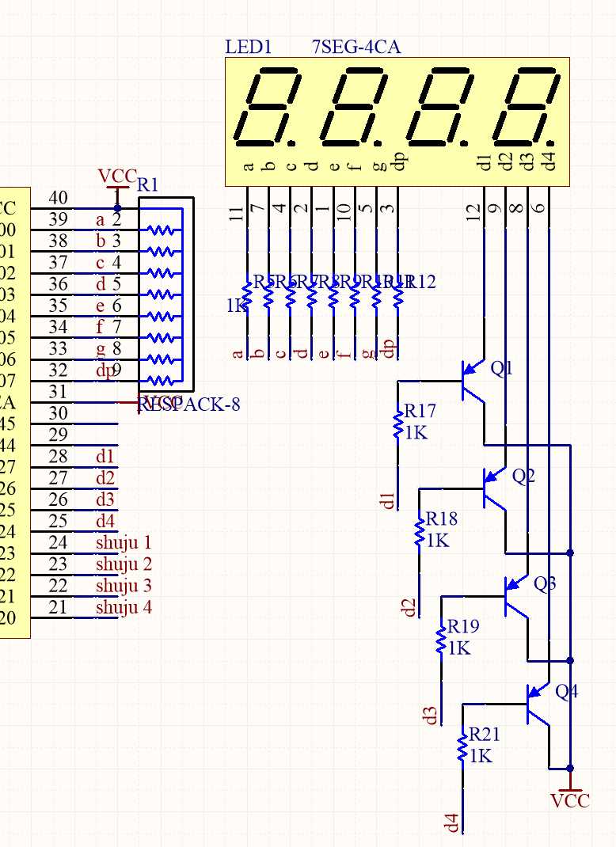The width and height of the screenshot is (616, 847).
Task: Click the R1 designator text
Action: point(147,184)
